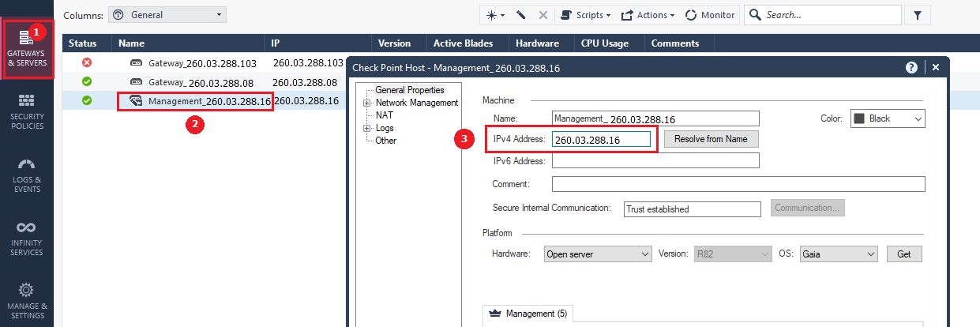Click the IPv6 Address input field
Screen dimensions: 980x327
[x=655, y=160]
